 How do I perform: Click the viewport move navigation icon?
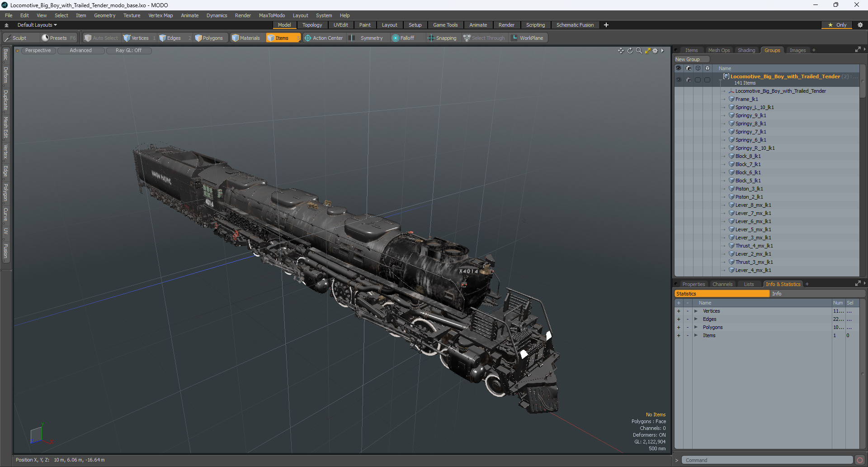[621, 51]
